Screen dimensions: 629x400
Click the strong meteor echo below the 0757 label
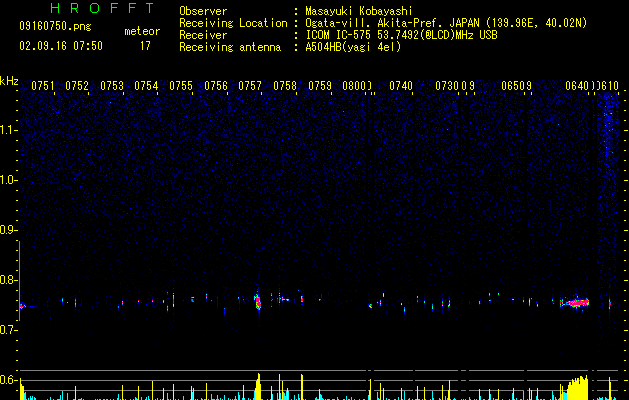pyautogui.click(x=258, y=301)
